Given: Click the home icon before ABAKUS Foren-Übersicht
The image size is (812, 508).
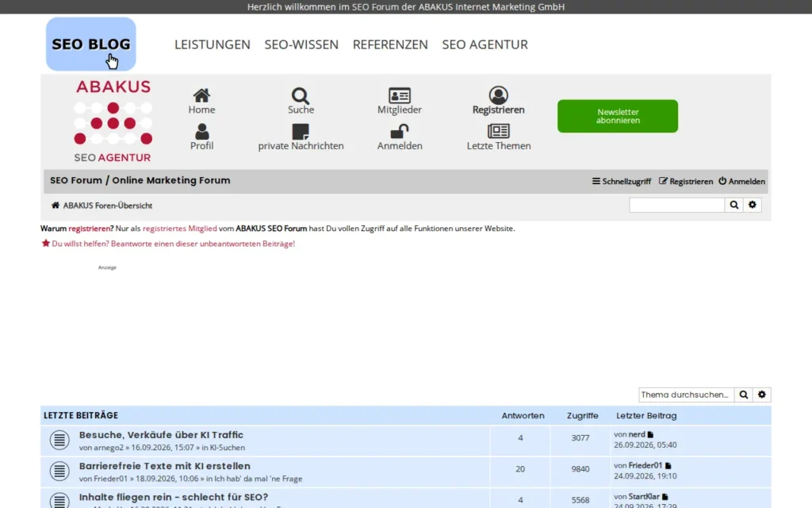Looking at the screenshot, I should tap(56, 206).
